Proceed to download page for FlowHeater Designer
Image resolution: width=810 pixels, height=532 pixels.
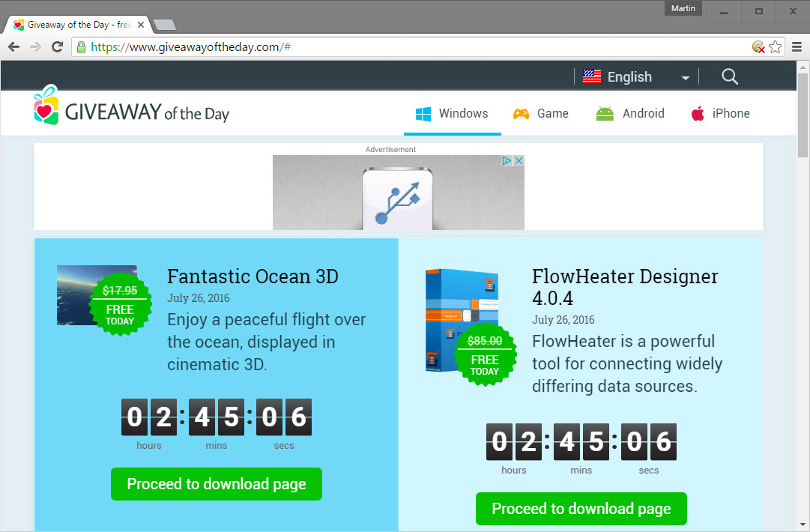click(581, 509)
